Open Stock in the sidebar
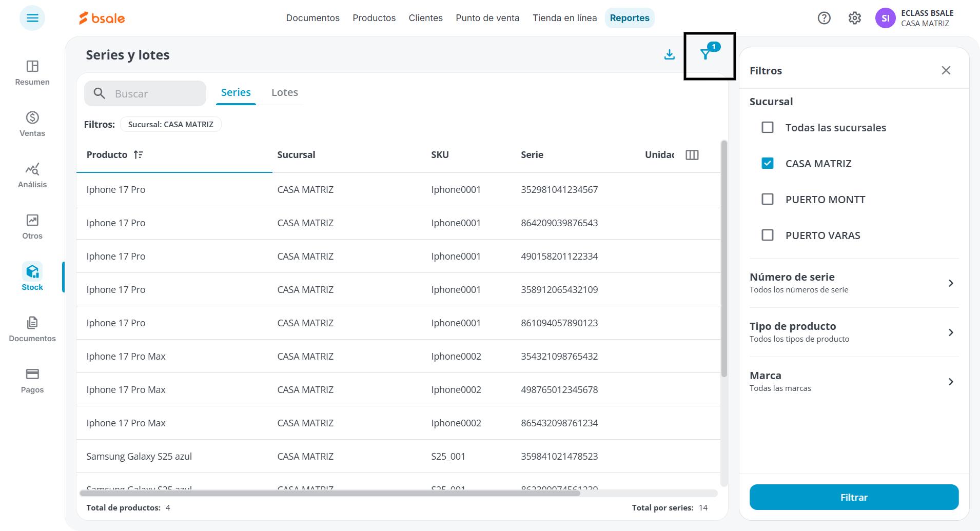Screen dimensions: 980x531 (32, 277)
